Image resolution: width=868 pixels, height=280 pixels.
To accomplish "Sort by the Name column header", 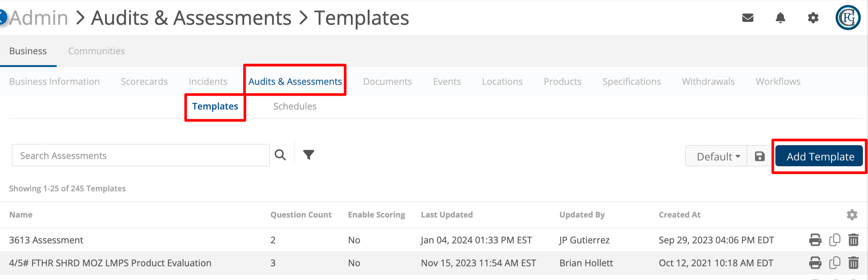I will coord(21,215).
